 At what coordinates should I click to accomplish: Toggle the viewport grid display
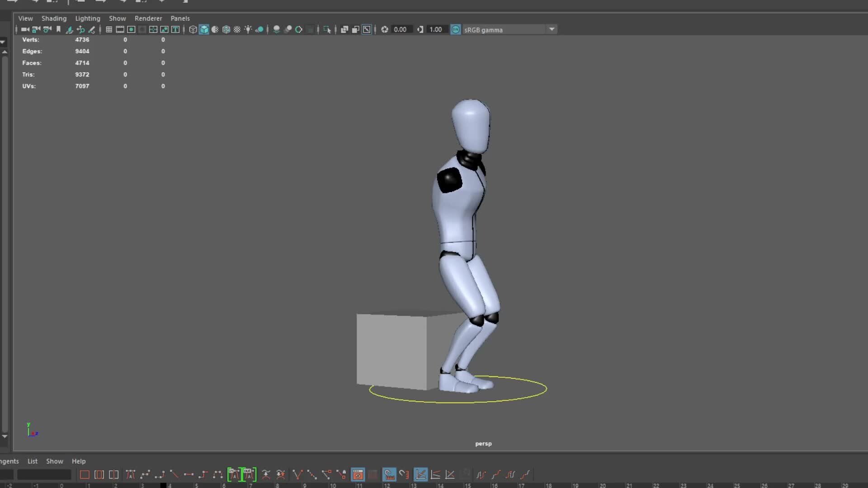click(x=108, y=29)
